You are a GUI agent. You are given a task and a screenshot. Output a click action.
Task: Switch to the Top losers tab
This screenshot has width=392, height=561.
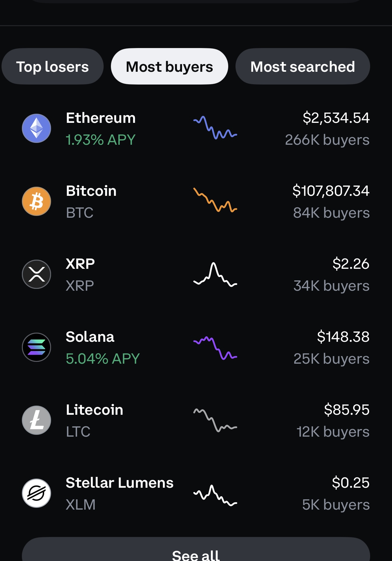pyautogui.click(x=53, y=66)
